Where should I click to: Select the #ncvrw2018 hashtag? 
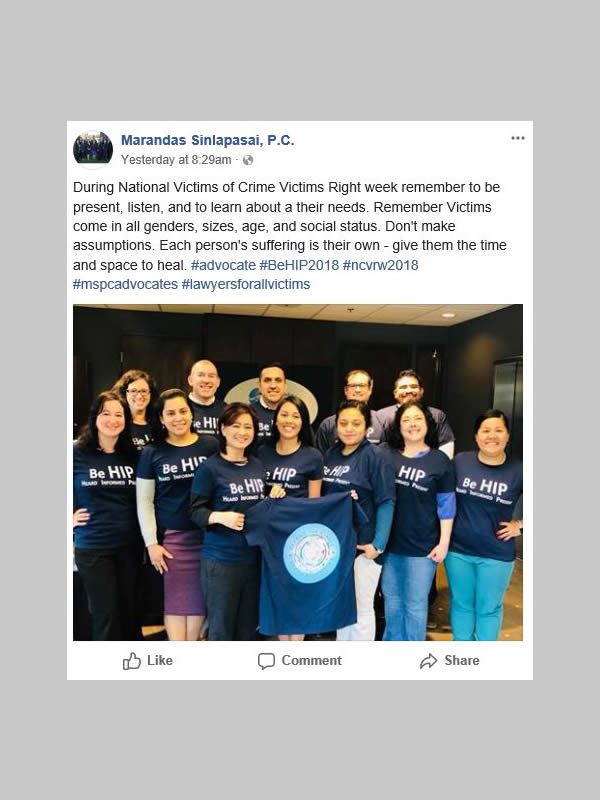(x=381, y=265)
